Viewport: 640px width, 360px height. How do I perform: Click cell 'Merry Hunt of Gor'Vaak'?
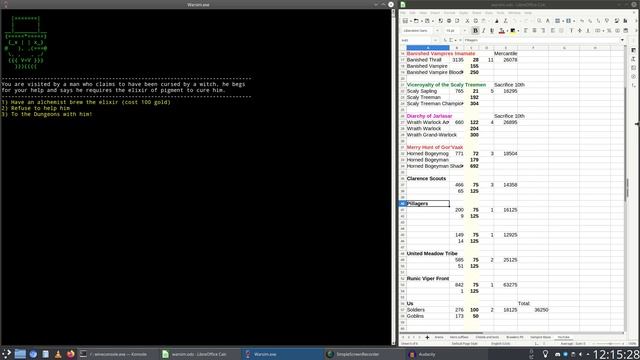tap(435, 147)
